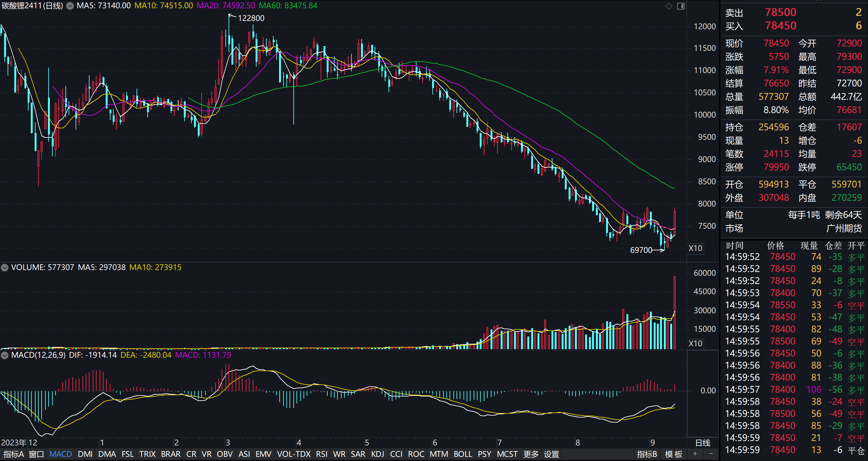Click the plus zoom-in button
The height and width of the screenshot is (461, 868).
[x=695, y=454]
